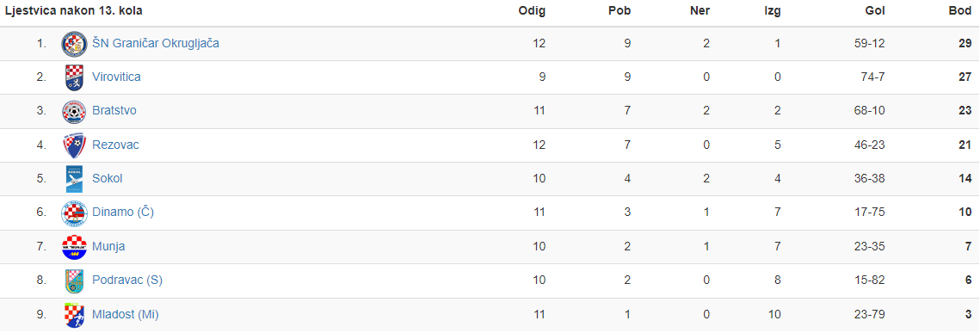Click the Rezovac club crest
The image size is (980, 333).
[74, 145]
